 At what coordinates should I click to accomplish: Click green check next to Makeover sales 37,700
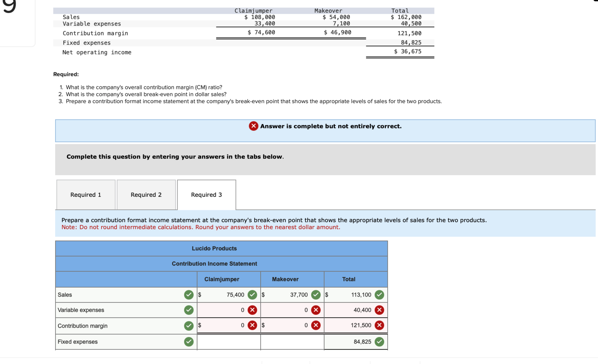tap(316, 295)
